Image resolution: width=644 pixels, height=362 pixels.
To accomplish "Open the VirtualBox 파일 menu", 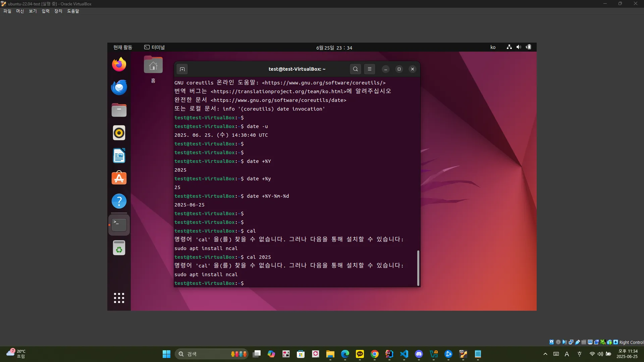I will [x=7, y=11].
